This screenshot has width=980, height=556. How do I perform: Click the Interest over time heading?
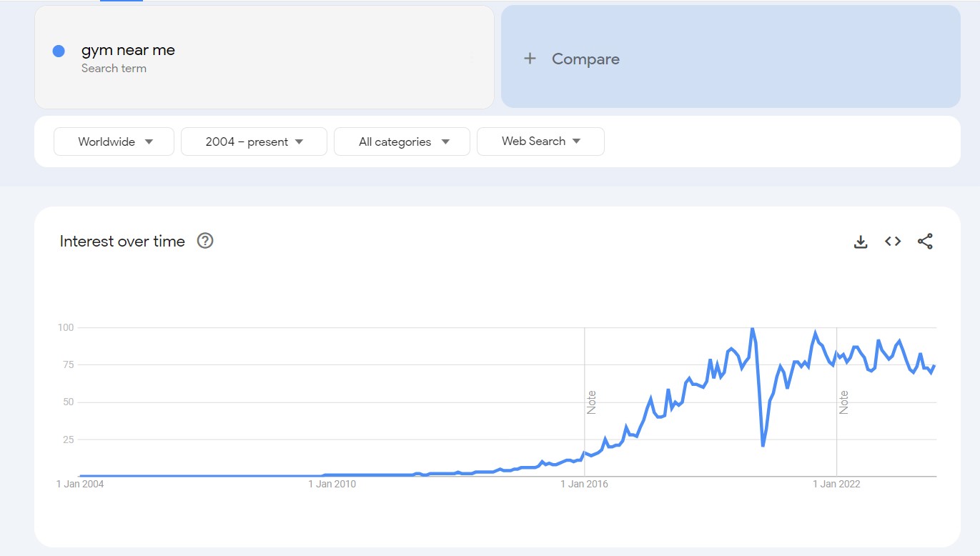[x=122, y=242]
